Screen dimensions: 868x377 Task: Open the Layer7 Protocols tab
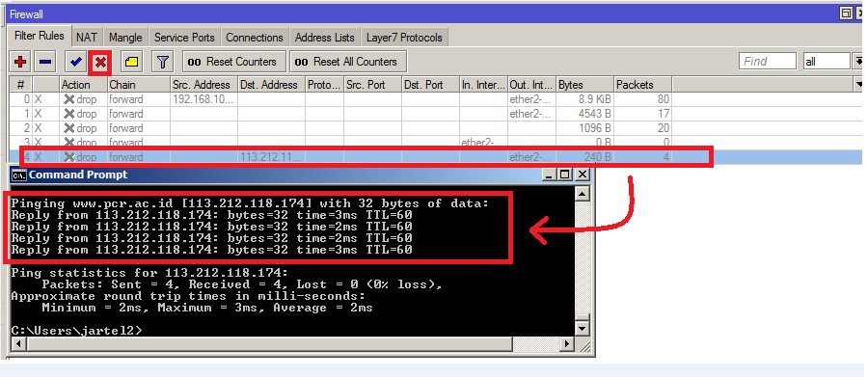tap(405, 38)
